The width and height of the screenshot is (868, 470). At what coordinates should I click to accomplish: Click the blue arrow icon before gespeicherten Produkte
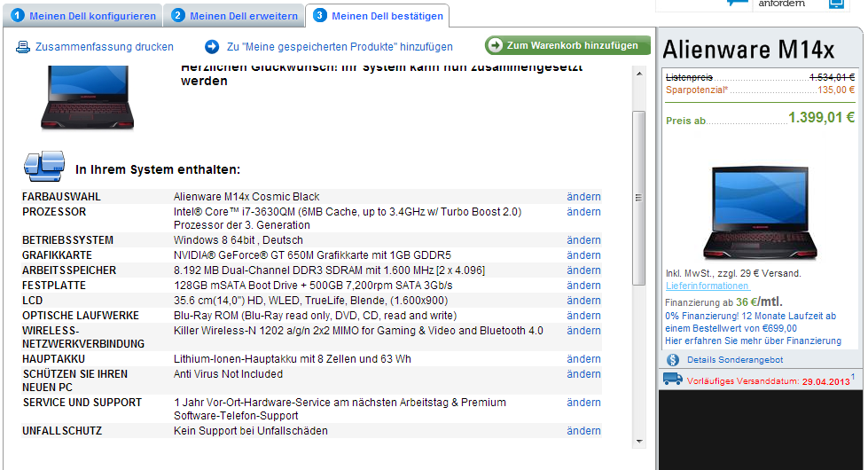pyautogui.click(x=212, y=47)
